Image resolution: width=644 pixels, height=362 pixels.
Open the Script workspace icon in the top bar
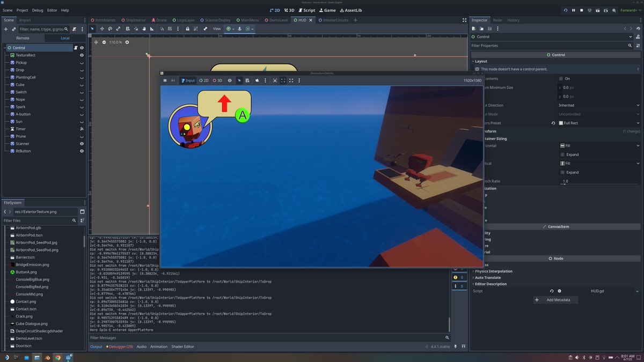point(305,10)
